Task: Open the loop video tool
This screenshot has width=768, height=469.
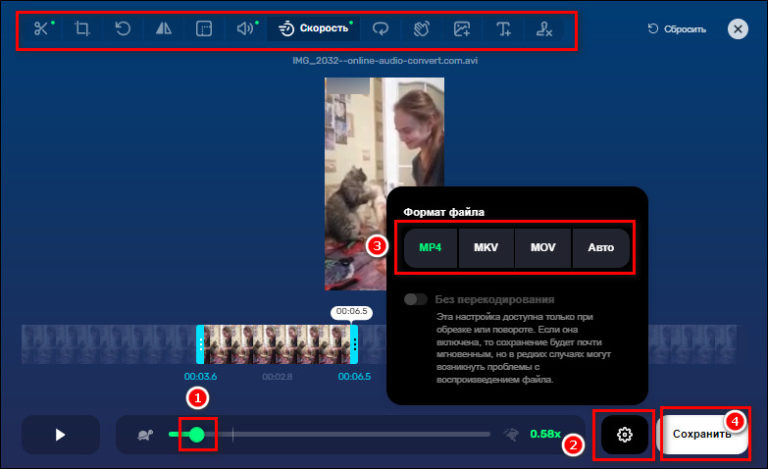Action: pyautogui.click(x=381, y=29)
